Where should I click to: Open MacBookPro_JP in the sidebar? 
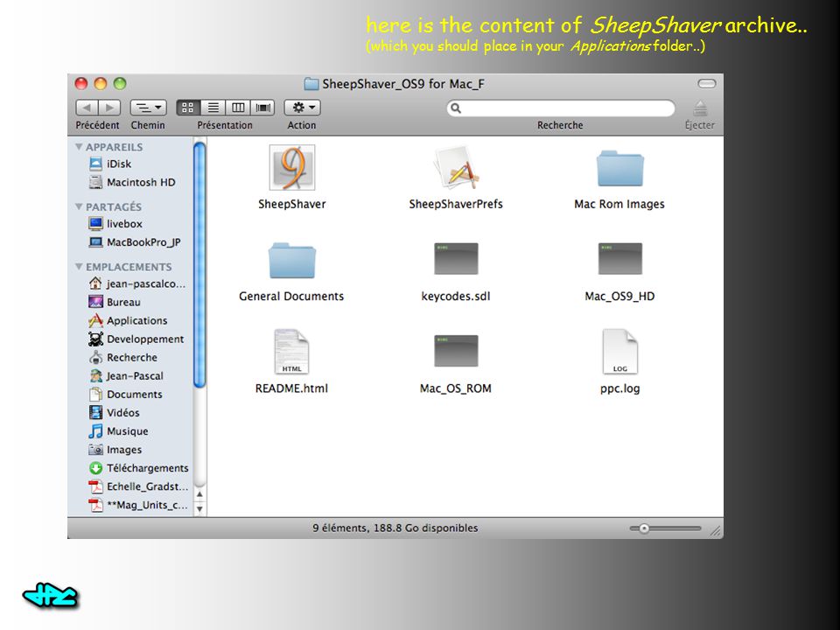click(133, 242)
